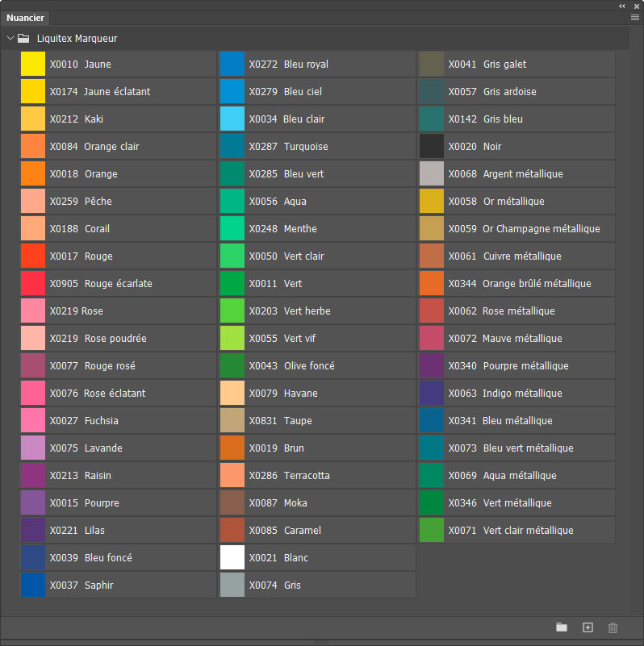This screenshot has width=644, height=646.
Task: Select the X0010 Jaune swatch
Action: pyautogui.click(x=33, y=65)
